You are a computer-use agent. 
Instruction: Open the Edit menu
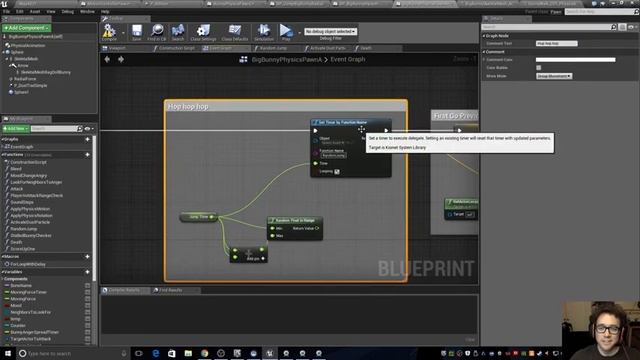pos(20,11)
